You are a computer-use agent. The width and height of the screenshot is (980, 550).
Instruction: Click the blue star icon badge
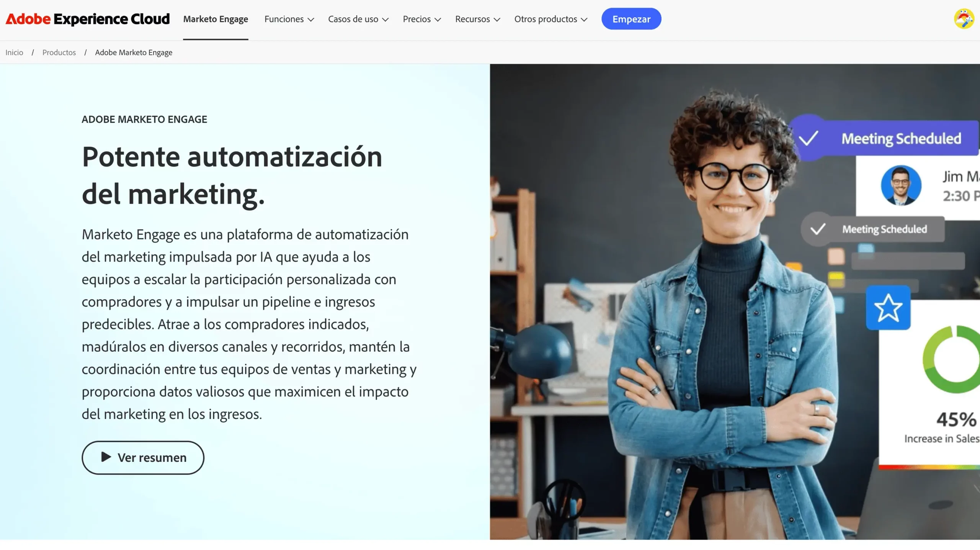coord(888,308)
